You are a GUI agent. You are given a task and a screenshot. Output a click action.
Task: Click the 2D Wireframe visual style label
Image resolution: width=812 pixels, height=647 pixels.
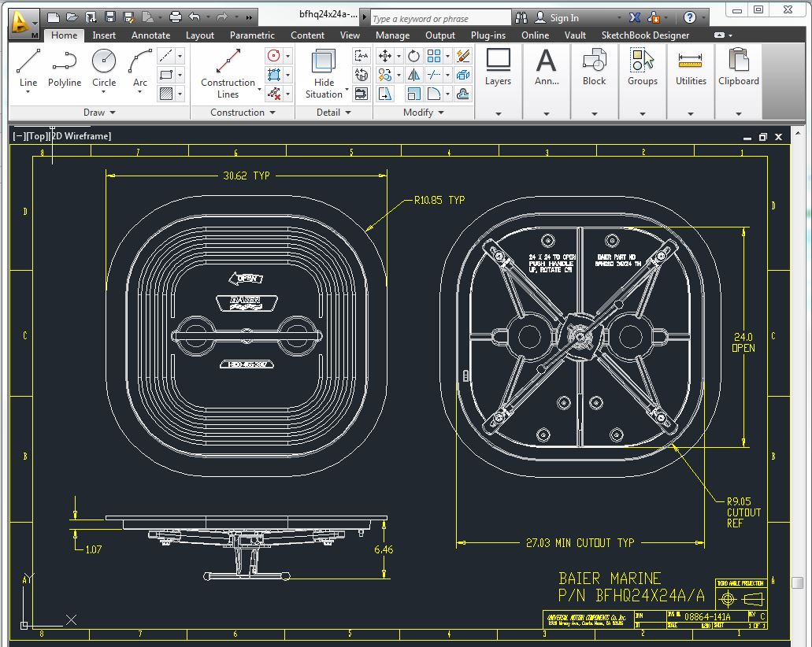(x=80, y=136)
